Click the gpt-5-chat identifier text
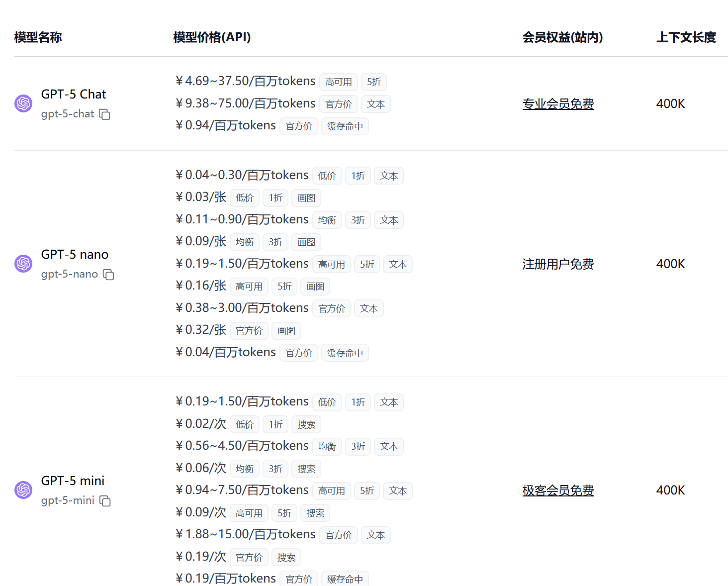This screenshot has width=728, height=586. [68, 114]
